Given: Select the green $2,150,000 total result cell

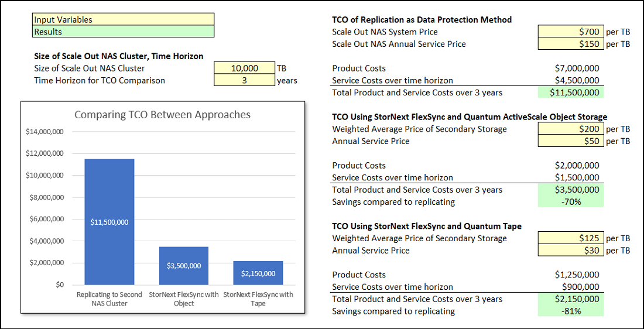Looking at the screenshot, I should click(570, 299).
